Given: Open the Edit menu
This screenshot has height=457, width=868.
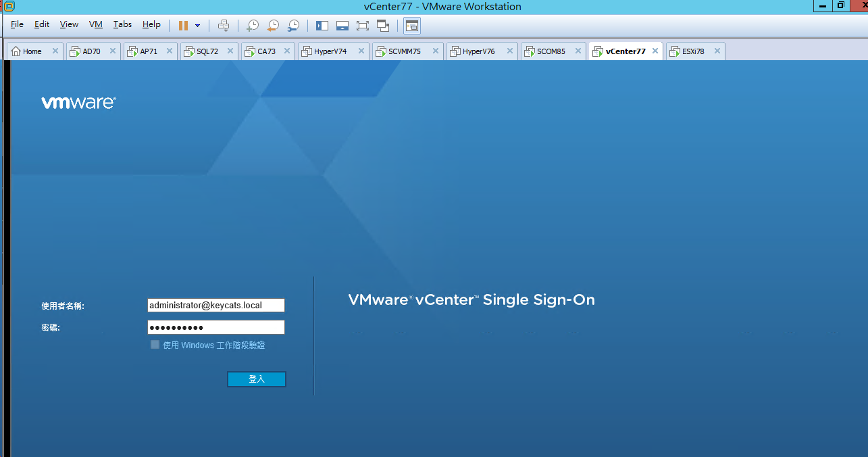Looking at the screenshot, I should [42, 24].
